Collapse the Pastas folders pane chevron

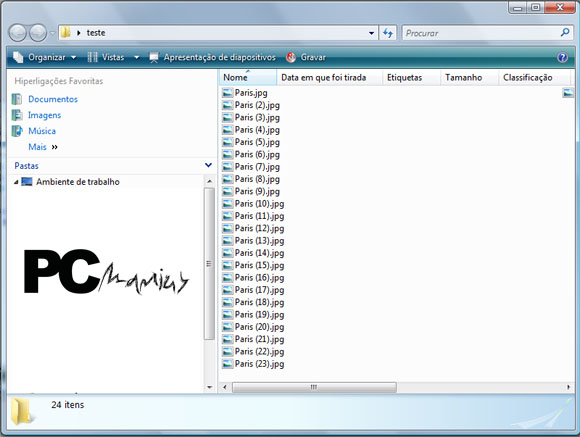tap(209, 165)
